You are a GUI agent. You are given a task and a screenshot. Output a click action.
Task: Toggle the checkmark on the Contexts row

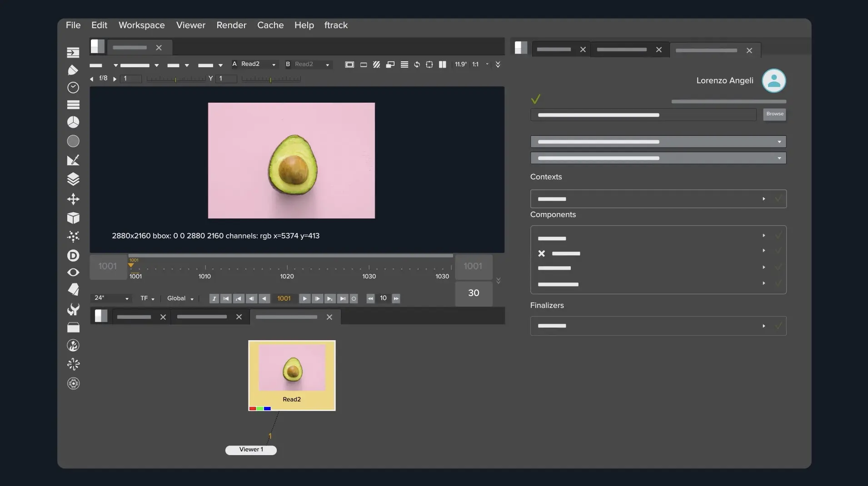pos(778,199)
